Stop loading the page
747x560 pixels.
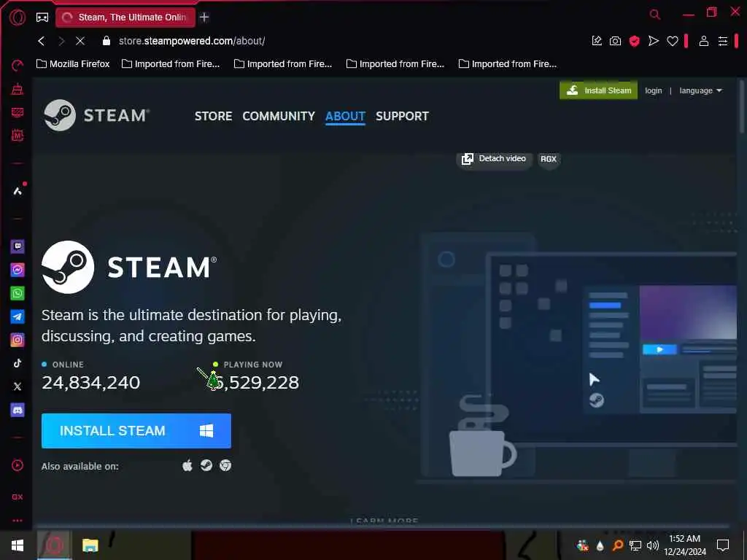click(x=80, y=41)
